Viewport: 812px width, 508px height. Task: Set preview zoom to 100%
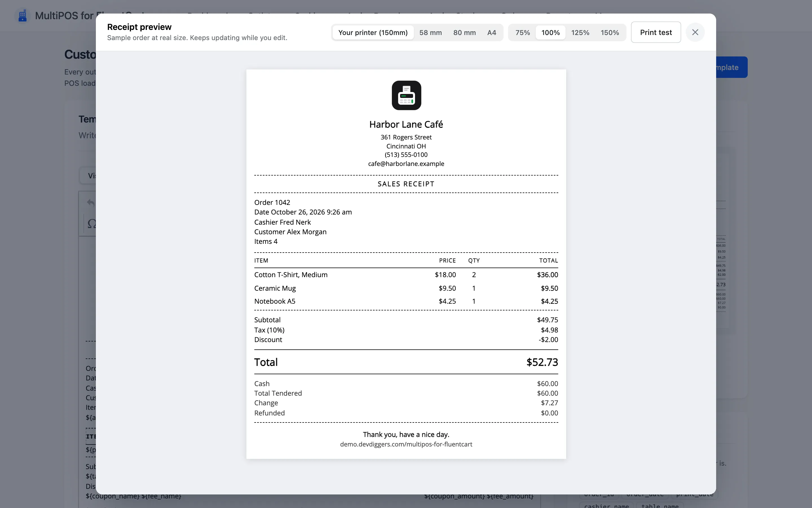(550, 32)
